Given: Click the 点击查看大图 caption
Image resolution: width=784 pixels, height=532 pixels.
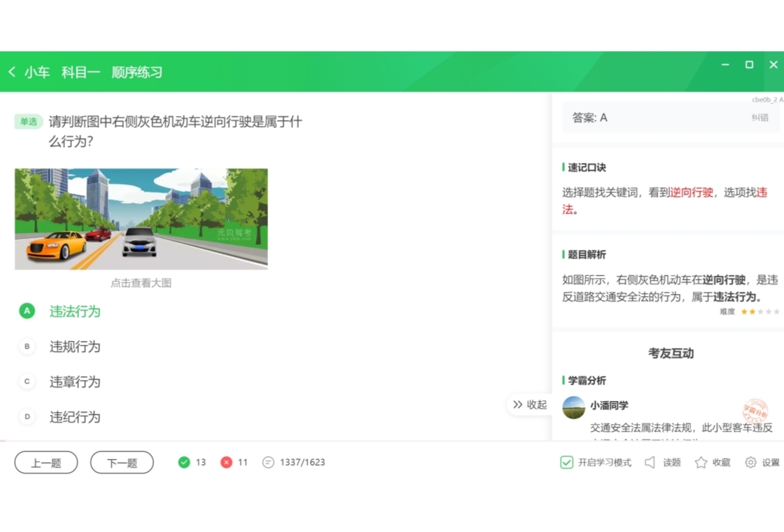Looking at the screenshot, I should [141, 283].
